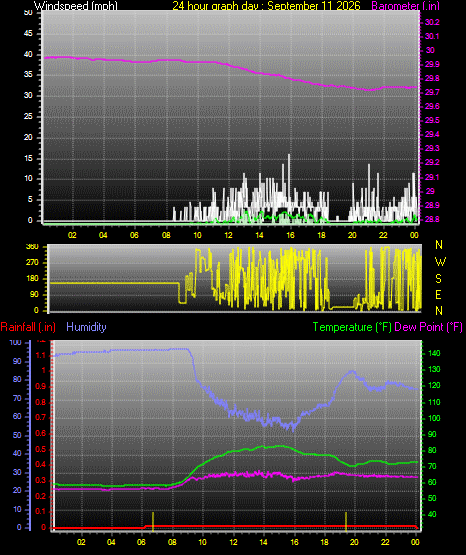This screenshot has height=555, width=466.
Task: Click the "120" temperature axis value
Action: coord(434,385)
